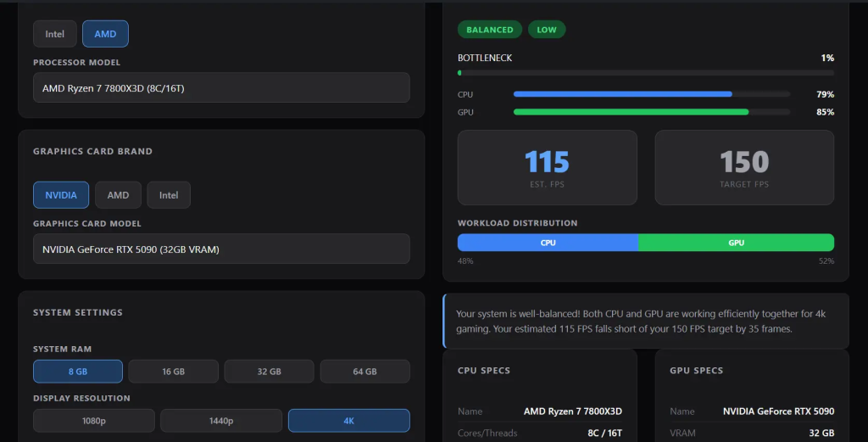Open the Processor Model dropdown
The width and height of the screenshot is (868, 442).
(x=221, y=87)
